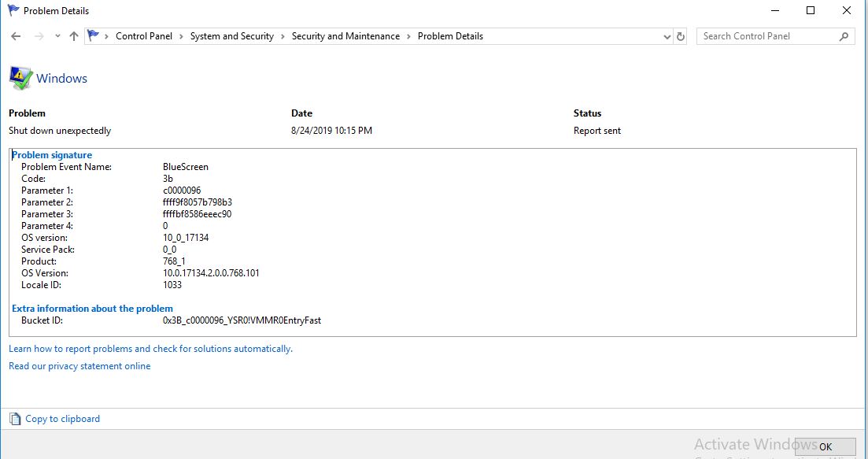This screenshot has width=868, height=459.
Task: Click the date 8/24/2019 10:15 PM
Action: pos(331,131)
